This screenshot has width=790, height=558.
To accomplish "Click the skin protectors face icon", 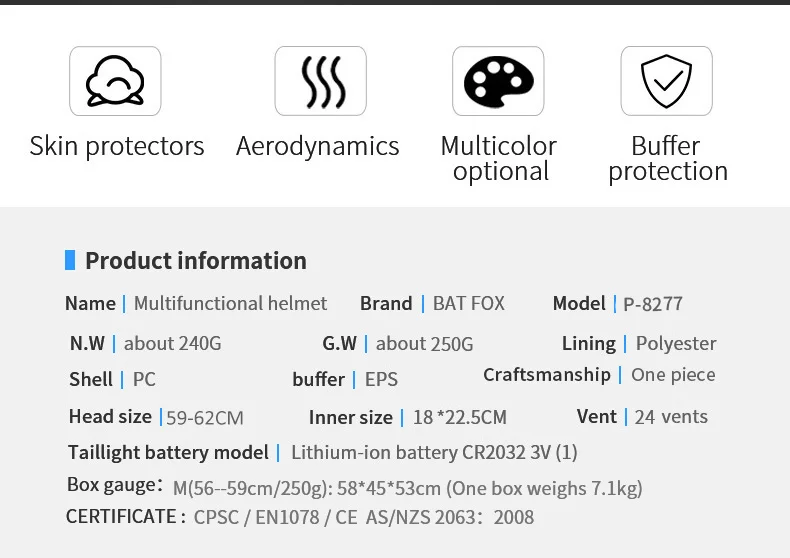I will (x=115, y=81).
